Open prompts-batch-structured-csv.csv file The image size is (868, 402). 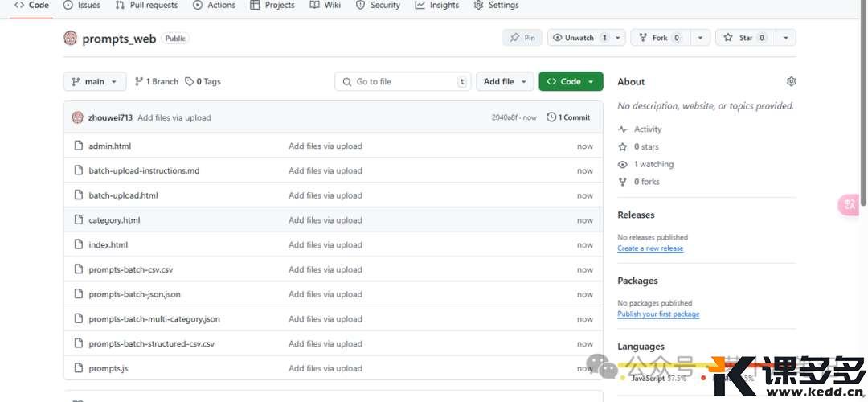point(151,344)
